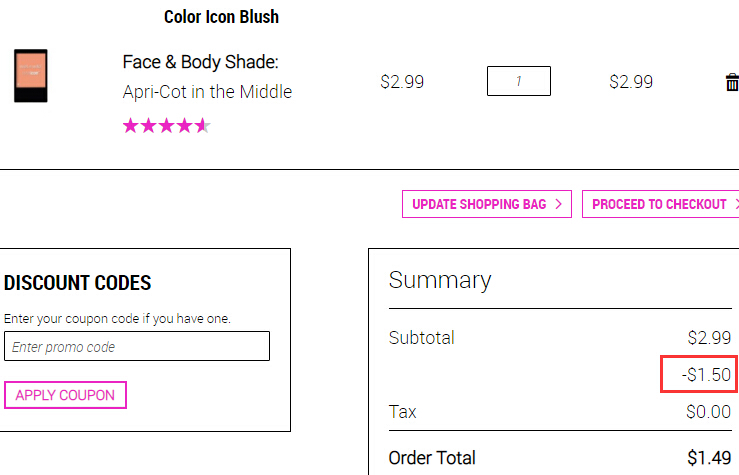This screenshot has height=475, width=739.
Task: Click the star rating of the blush
Action: click(166, 126)
